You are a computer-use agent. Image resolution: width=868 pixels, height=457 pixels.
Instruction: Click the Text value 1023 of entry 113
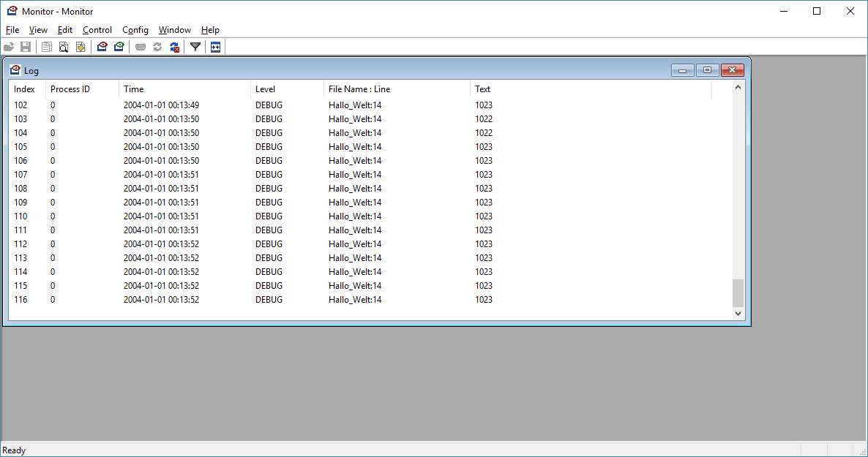pyautogui.click(x=483, y=258)
